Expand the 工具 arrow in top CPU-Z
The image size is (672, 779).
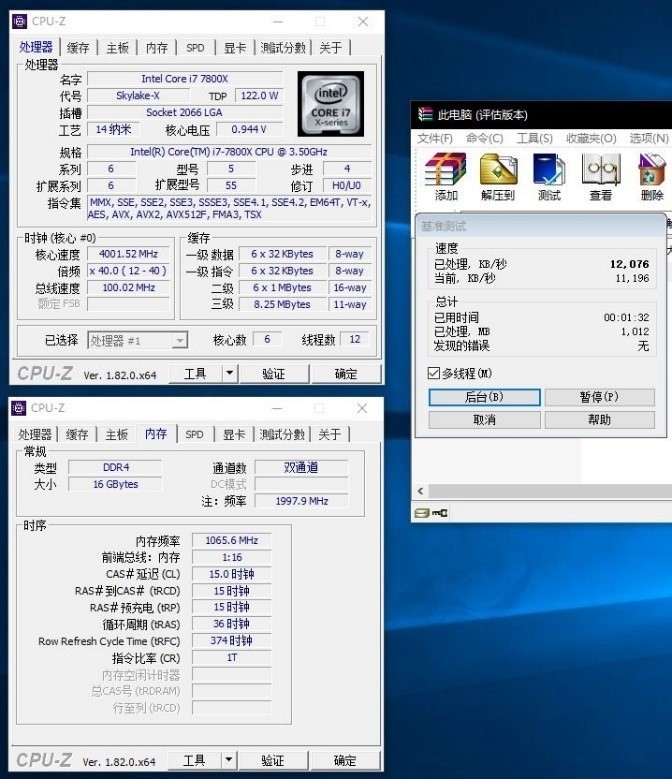pos(229,373)
